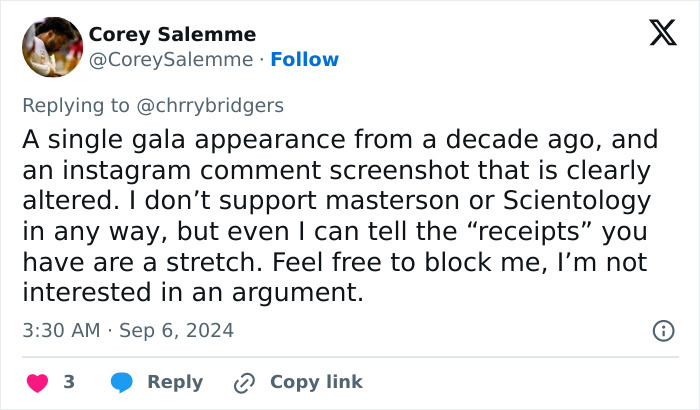The image size is (700, 410).
Task: Click the like count number 3
Action: [x=69, y=382]
